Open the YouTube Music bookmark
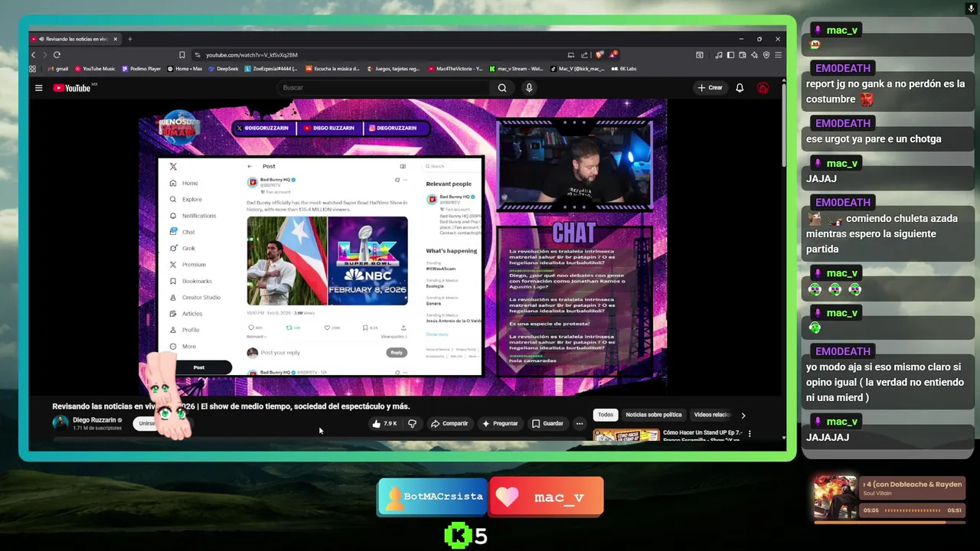980x551 pixels. coord(95,69)
